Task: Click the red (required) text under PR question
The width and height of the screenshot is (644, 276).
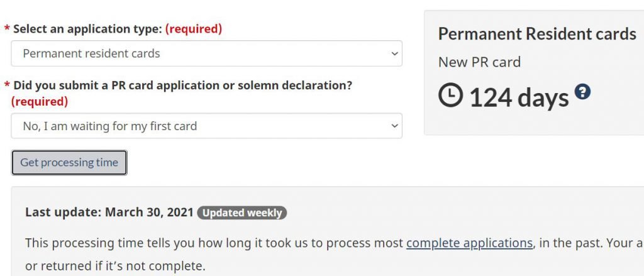Action: pyautogui.click(x=40, y=101)
